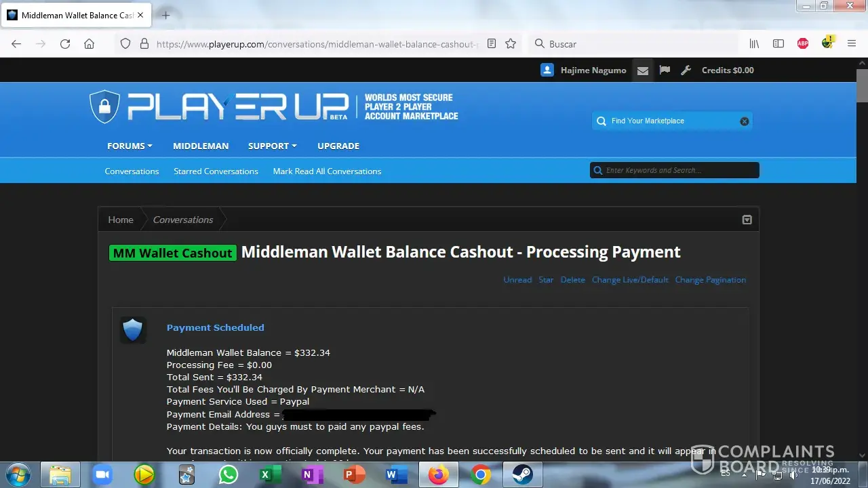
Task: Go back to the previous page
Action: 16,43
